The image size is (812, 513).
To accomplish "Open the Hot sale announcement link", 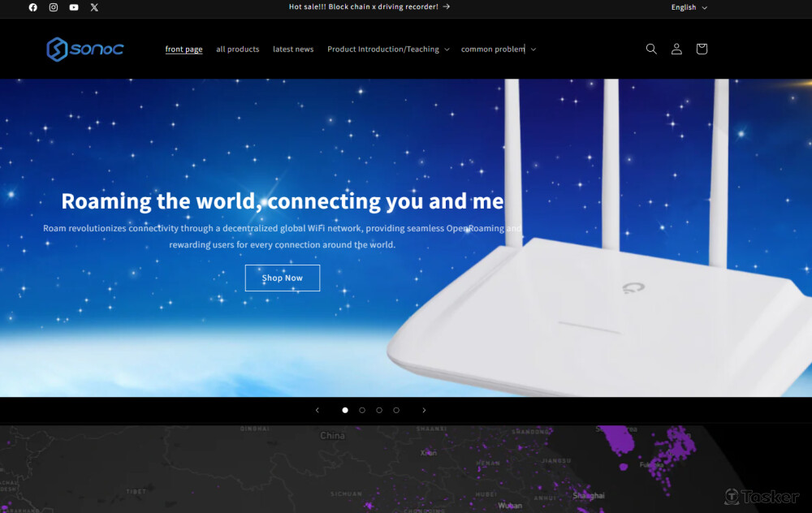I will pos(369,6).
